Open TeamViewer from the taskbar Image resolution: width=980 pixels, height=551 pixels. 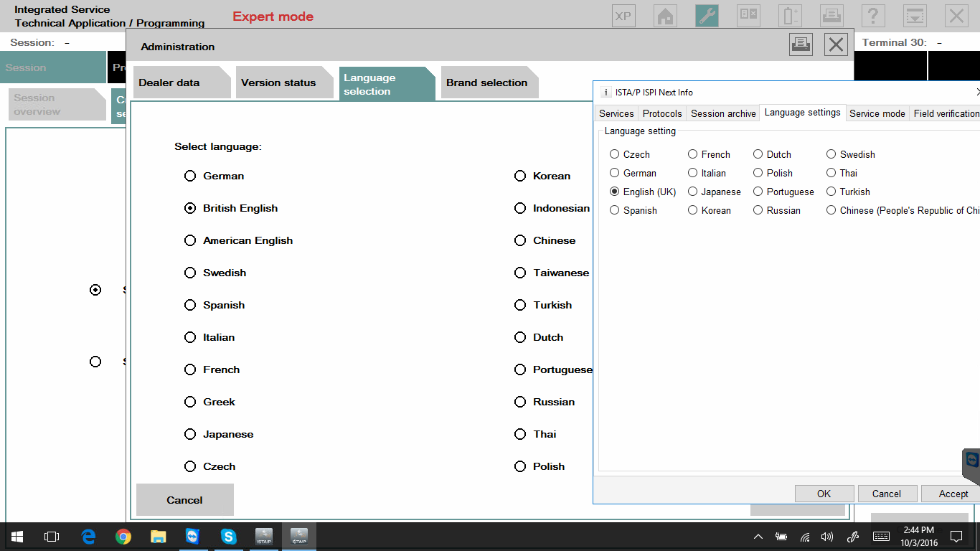coord(193,537)
